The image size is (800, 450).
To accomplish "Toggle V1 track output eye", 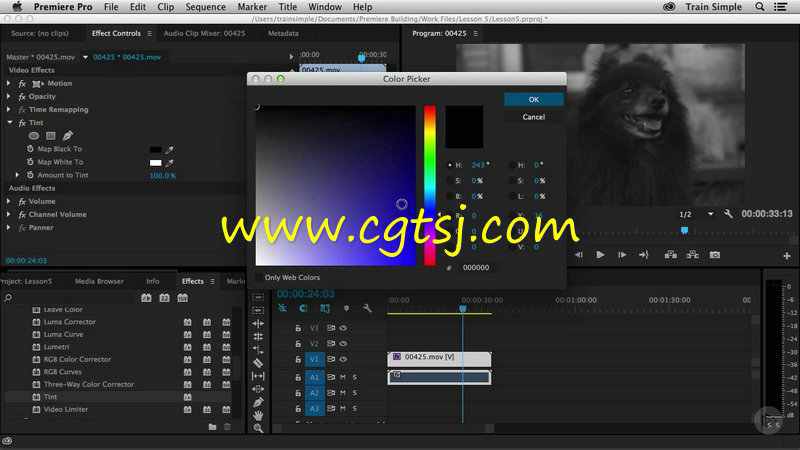I will click(x=343, y=359).
